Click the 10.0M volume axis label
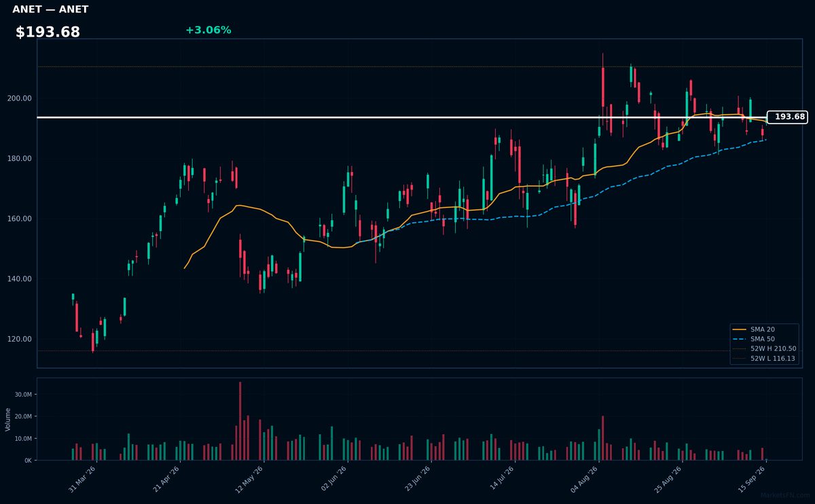 (23, 439)
